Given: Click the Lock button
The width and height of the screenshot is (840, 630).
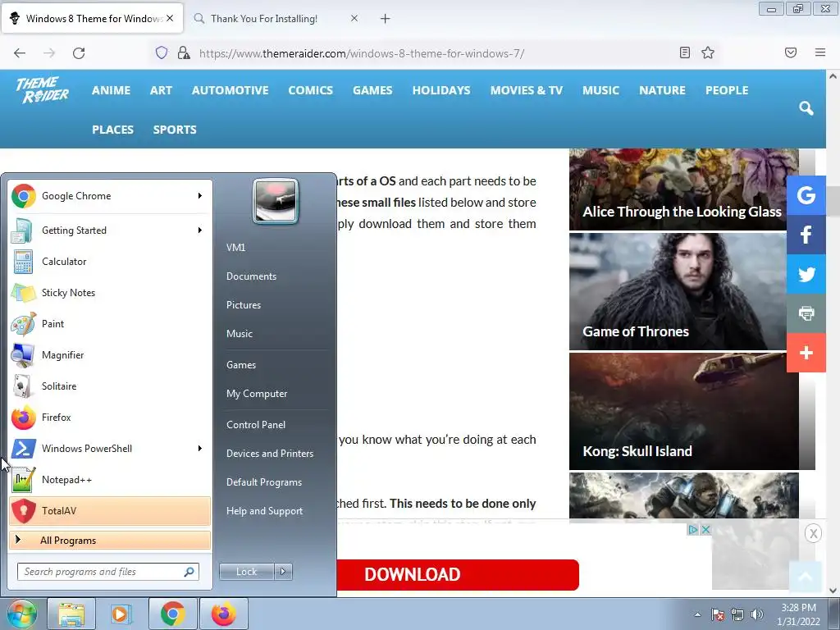Looking at the screenshot, I should click(246, 572).
